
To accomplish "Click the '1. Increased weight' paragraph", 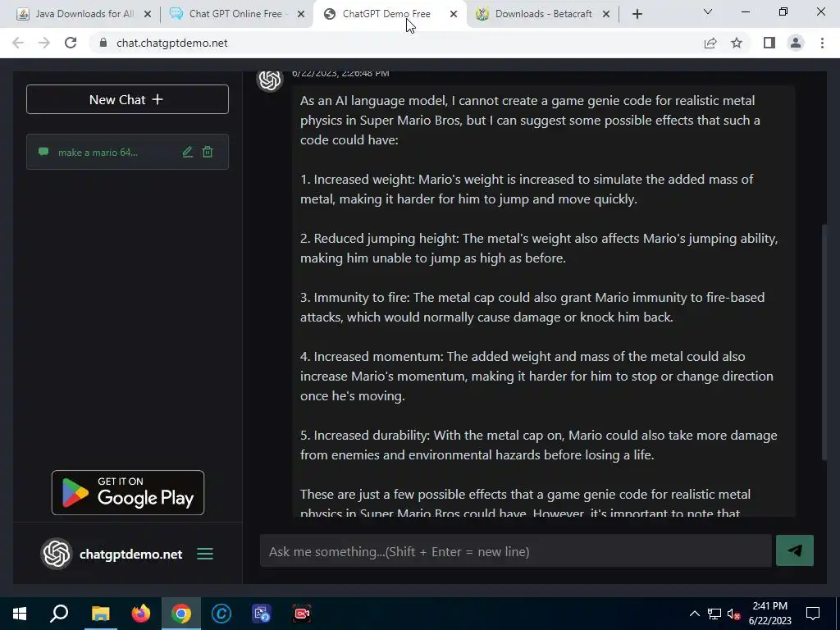I will [527, 189].
